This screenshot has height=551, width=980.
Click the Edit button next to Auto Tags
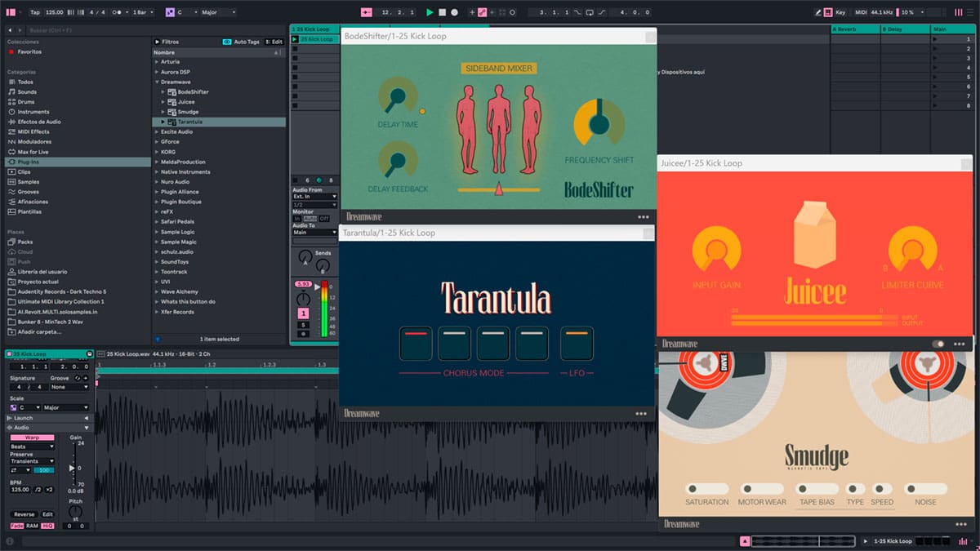click(274, 42)
